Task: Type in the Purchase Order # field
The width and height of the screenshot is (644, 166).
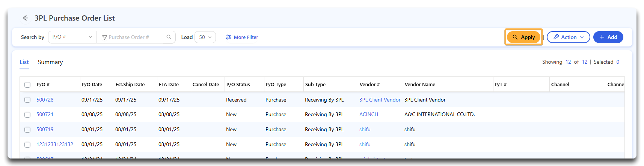Action: 135,37
